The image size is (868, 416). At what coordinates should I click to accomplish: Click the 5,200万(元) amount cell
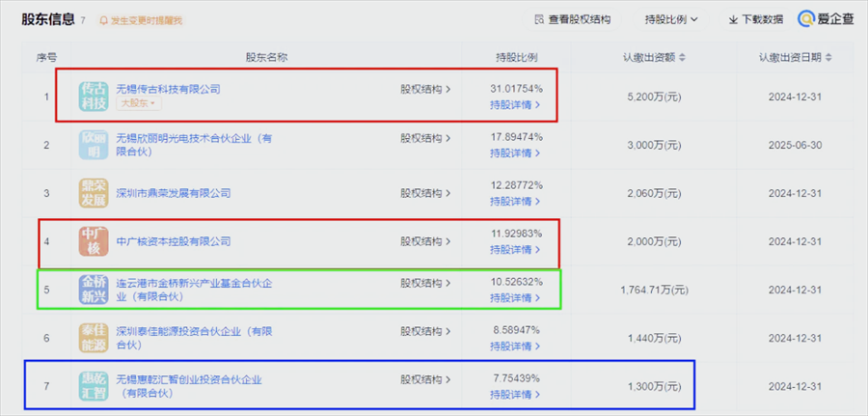654,97
